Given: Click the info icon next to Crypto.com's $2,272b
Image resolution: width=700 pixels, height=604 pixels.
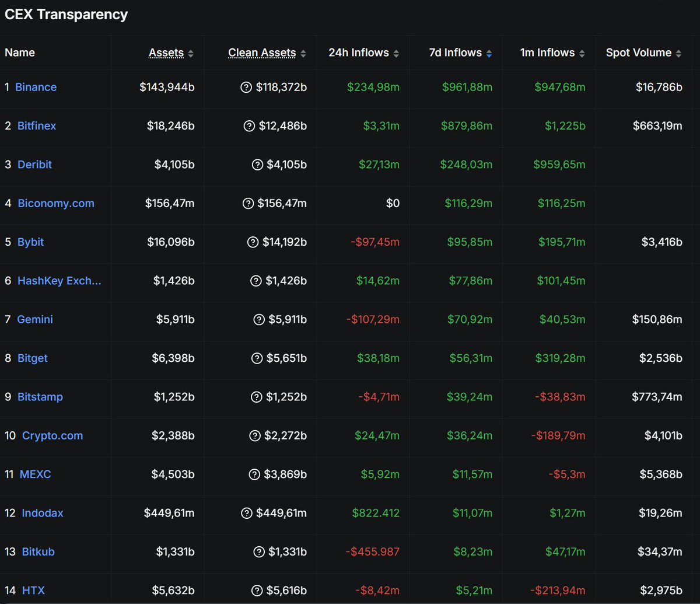Looking at the screenshot, I should (x=256, y=435).
